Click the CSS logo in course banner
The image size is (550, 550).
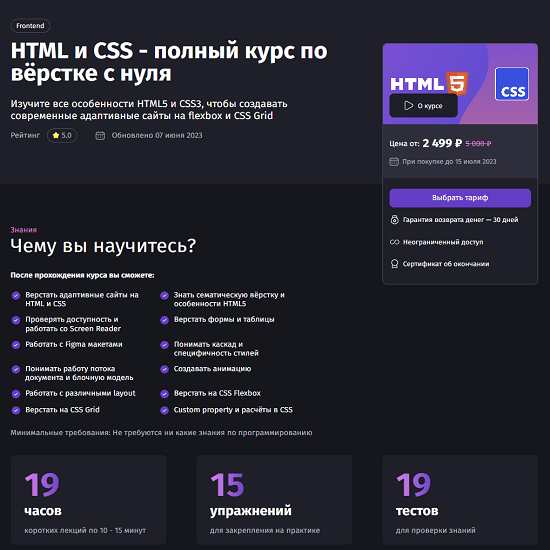(512, 84)
